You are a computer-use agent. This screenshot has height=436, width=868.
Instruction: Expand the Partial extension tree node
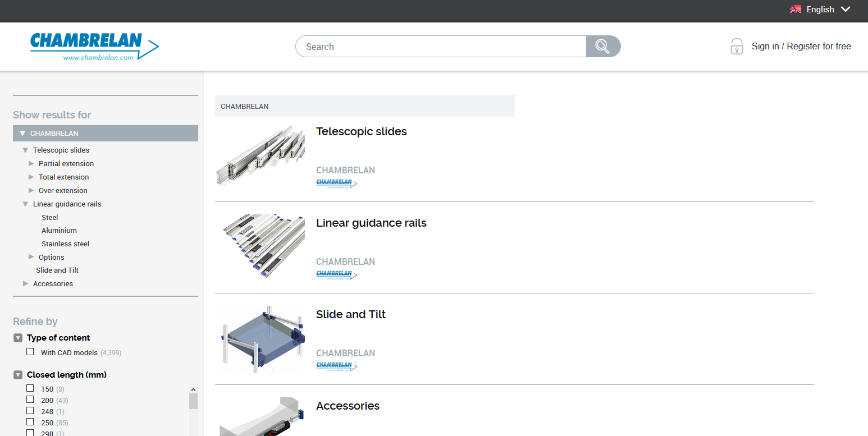point(31,163)
